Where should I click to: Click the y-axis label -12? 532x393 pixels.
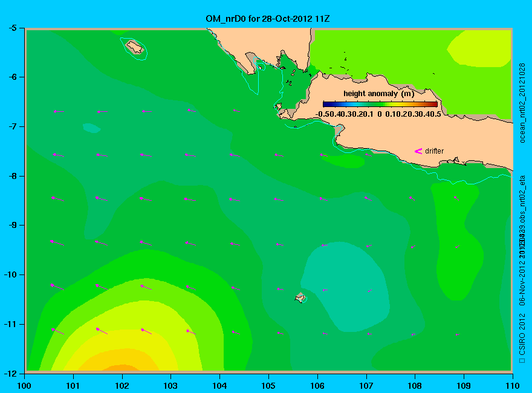[10, 374]
